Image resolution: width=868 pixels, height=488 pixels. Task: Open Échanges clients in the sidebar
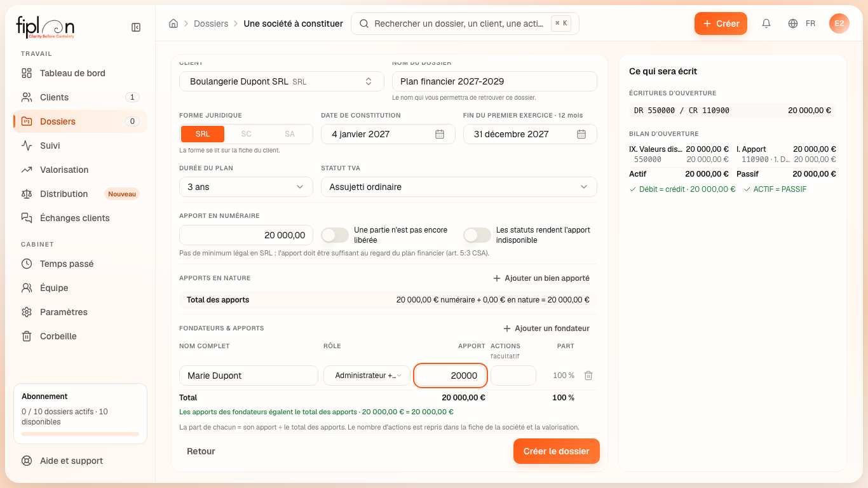(80, 218)
